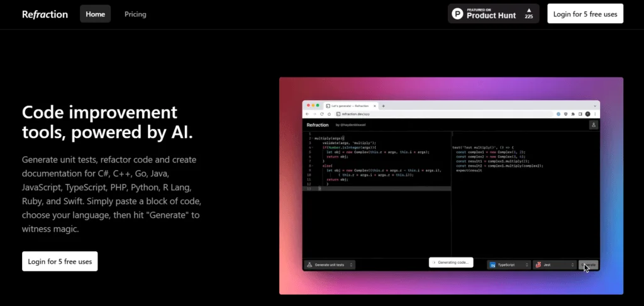Click the red Jest logo icon
This screenshot has width=644, height=306.
coord(538,265)
